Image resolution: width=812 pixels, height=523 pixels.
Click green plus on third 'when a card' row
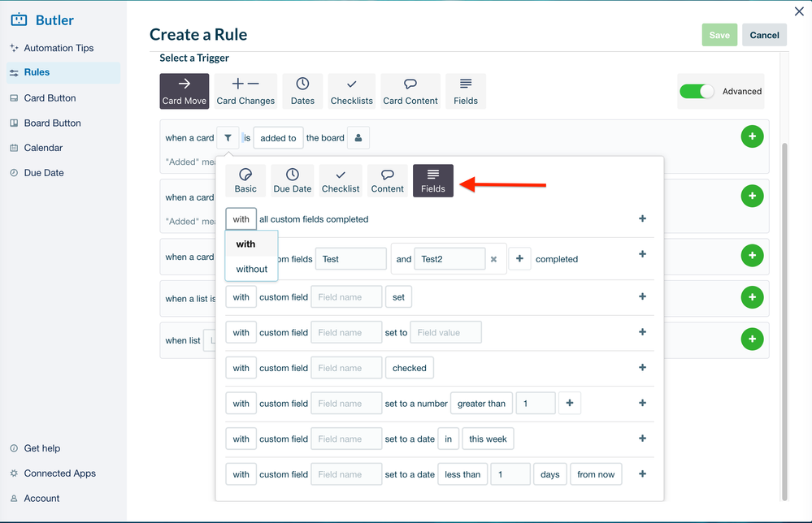752,256
